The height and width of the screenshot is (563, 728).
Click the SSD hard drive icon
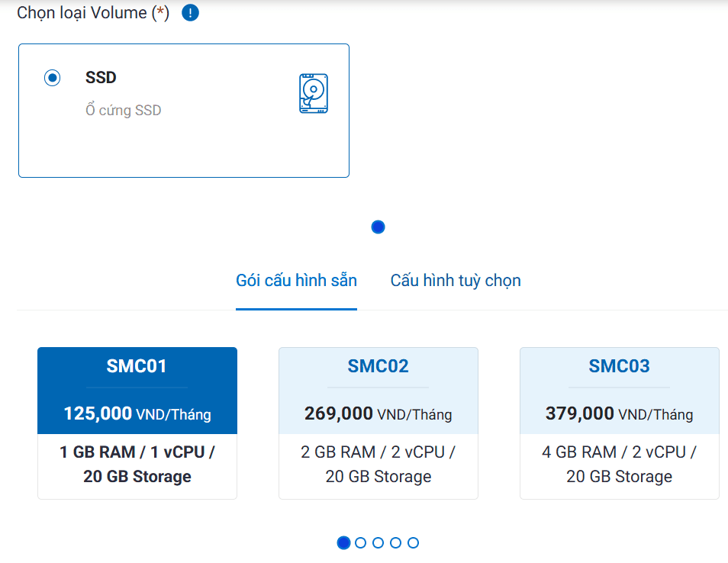[313, 92]
